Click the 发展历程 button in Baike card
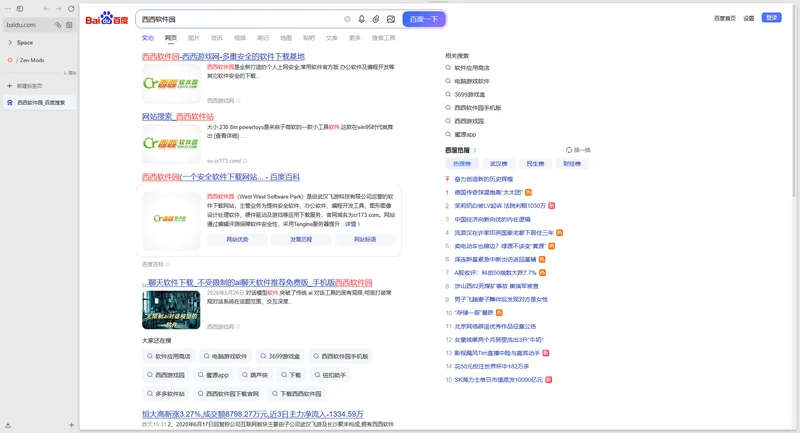Screen dimensions: 800x433 coord(301,239)
